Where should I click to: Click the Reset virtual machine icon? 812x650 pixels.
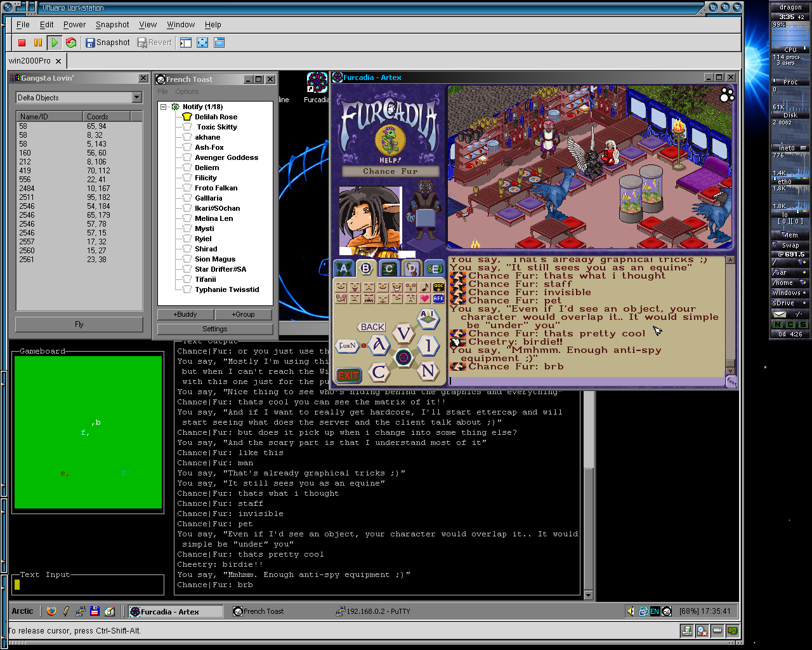click(x=71, y=43)
